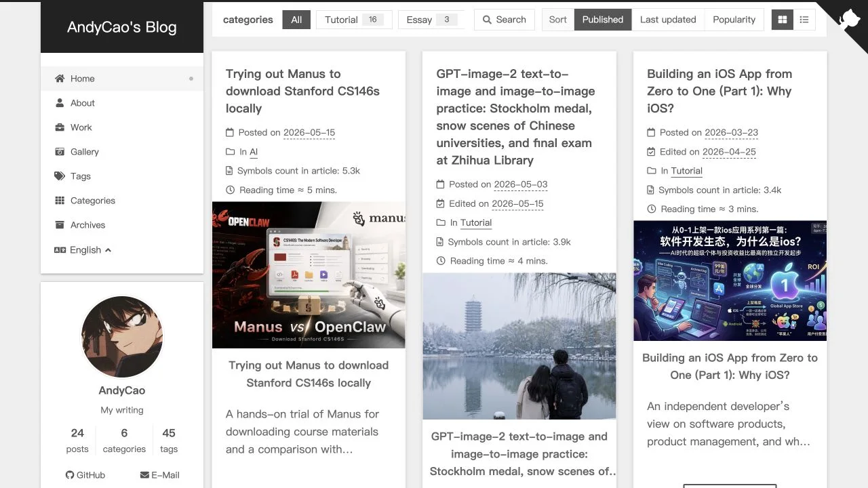Screen dimensions: 868x488
Task: Click the Categories grid icon
Action: point(60,201)
